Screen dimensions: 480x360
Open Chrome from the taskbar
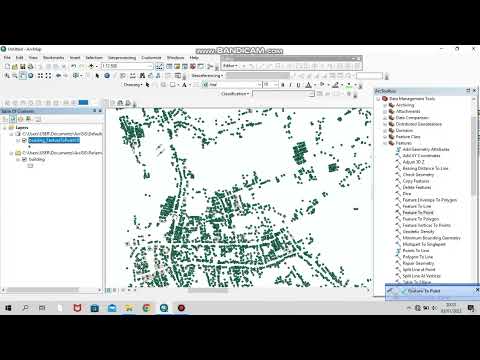[147, 308]
